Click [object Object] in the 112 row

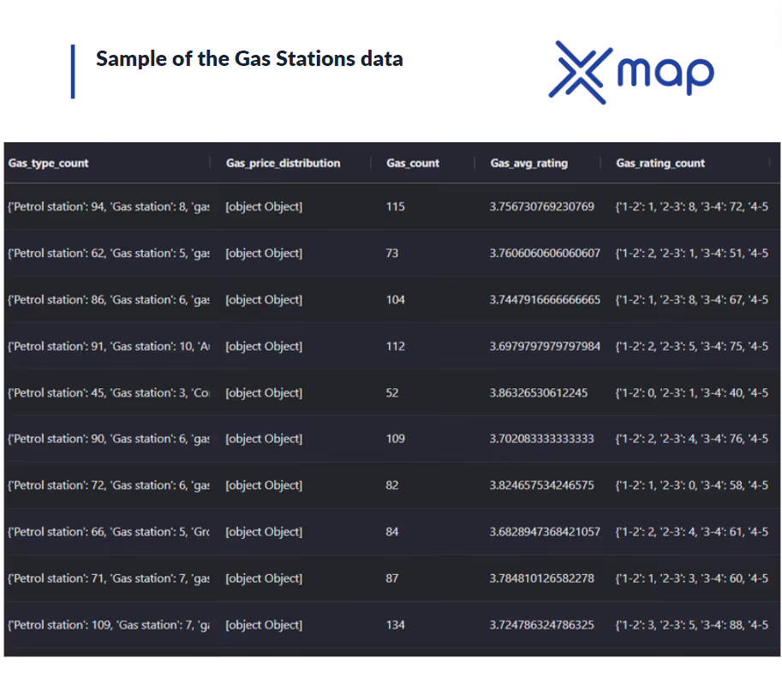264,346
